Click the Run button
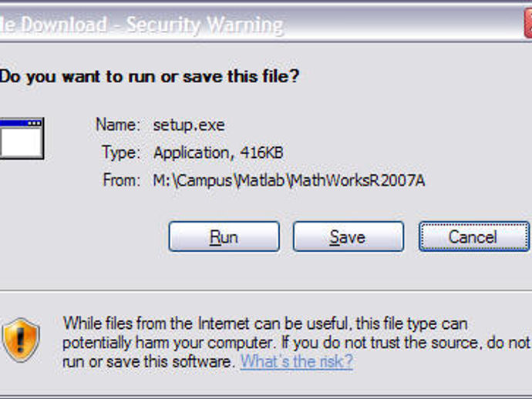 tap(224, 236)
